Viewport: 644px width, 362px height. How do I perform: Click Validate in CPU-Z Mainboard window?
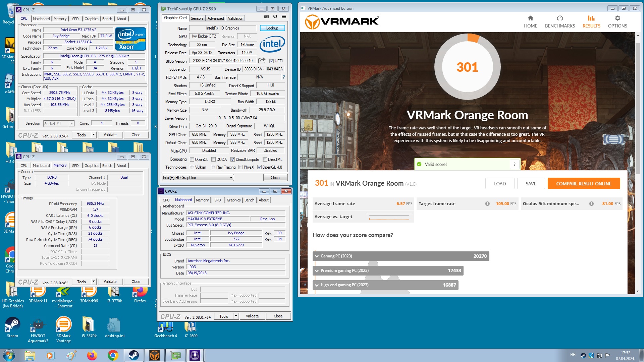tap(252, 316)
